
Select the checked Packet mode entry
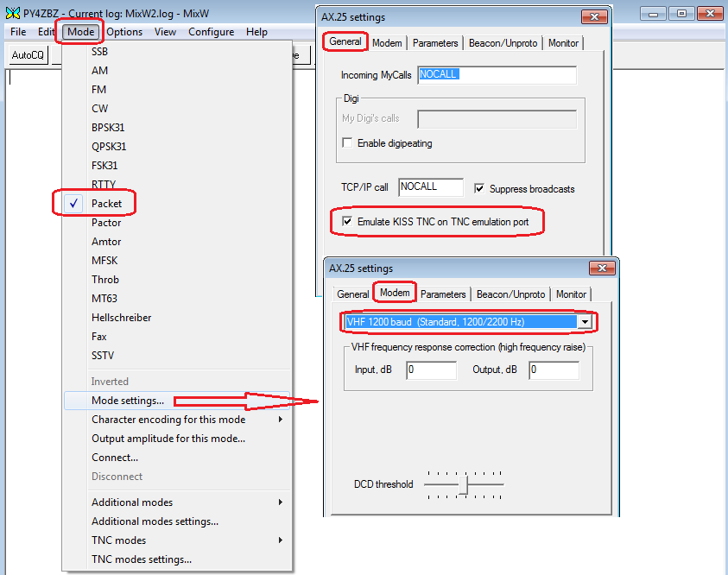click(177, 204)
